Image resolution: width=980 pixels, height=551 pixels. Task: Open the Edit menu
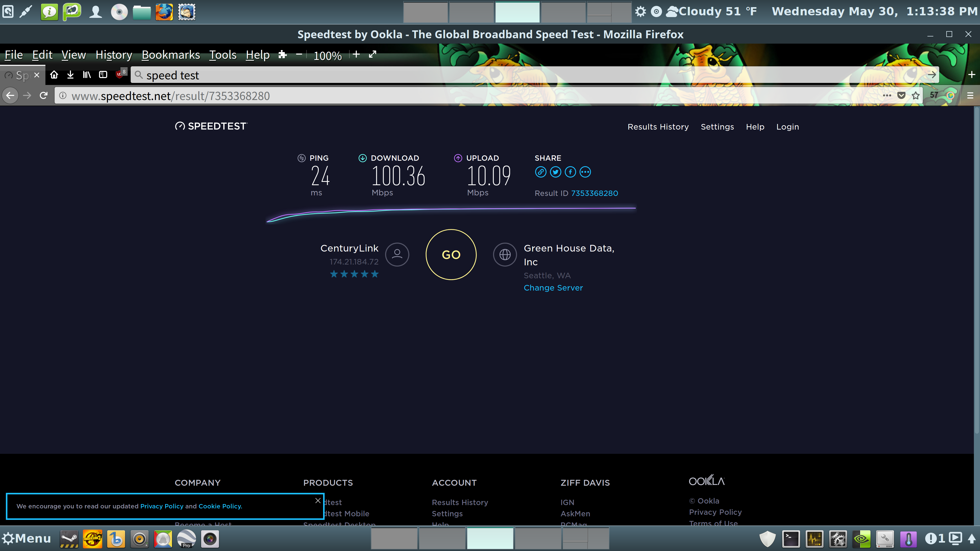(42, 55)
